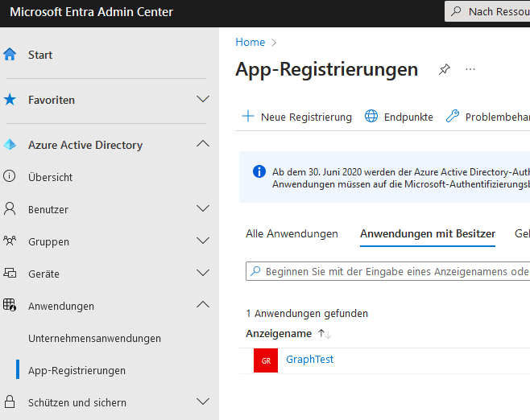Click the Gruppen people icon
Viewport: 530px width, 420px height.
pyautogui.click(x=10, y=241)
